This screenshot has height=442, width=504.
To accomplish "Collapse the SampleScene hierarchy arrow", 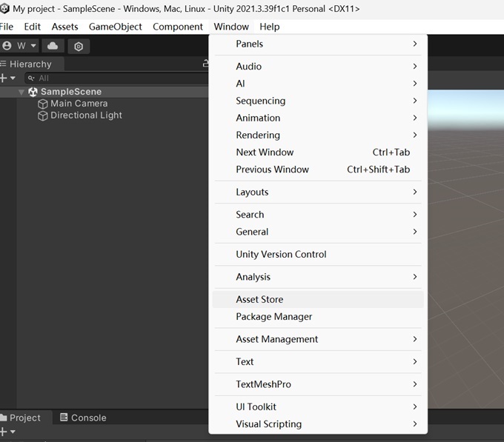I will point(21,92).
